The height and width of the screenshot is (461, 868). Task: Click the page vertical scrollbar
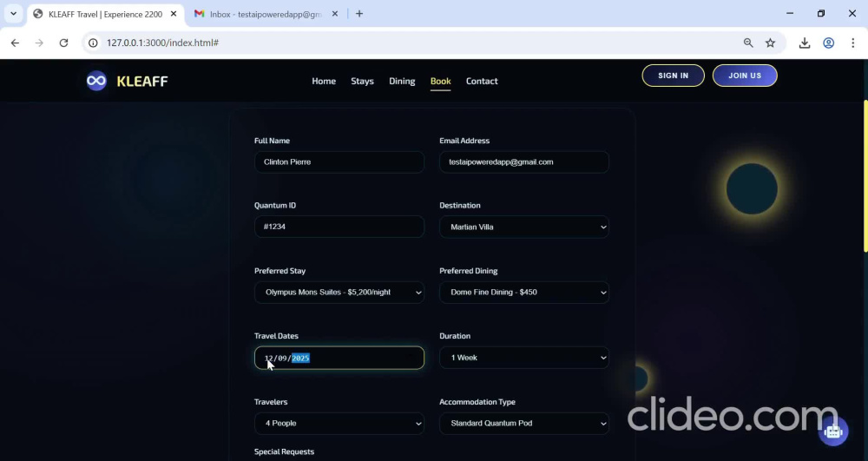865,176
